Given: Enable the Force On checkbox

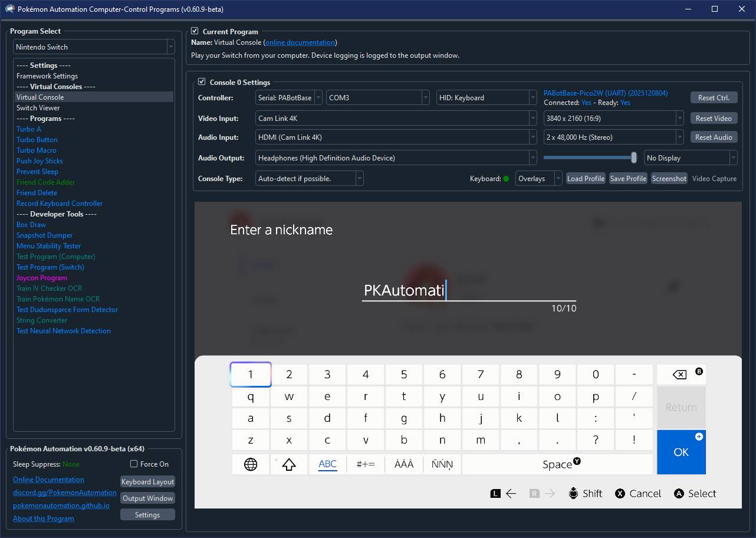Looking at the screenshot, I should 134,464.
